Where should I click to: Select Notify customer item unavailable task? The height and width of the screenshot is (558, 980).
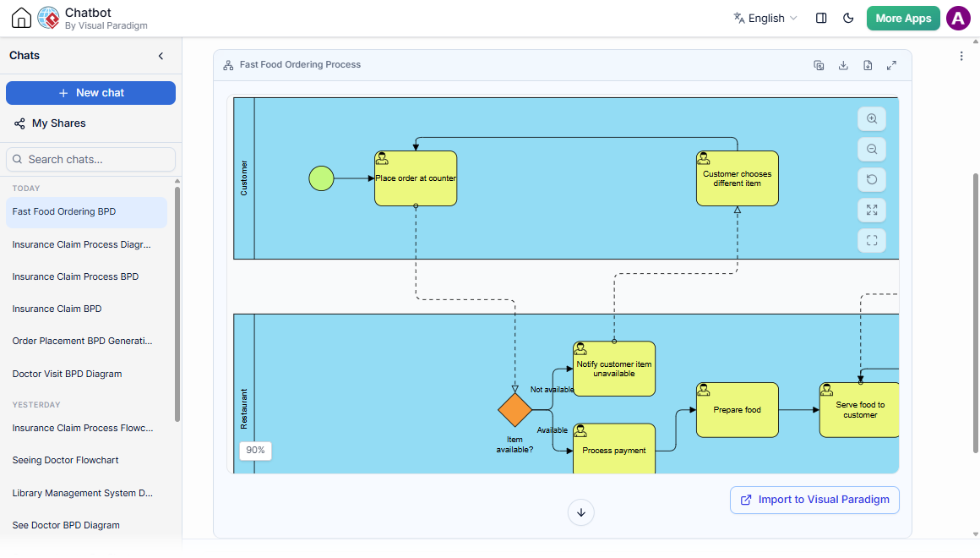[x=614, y=369]
